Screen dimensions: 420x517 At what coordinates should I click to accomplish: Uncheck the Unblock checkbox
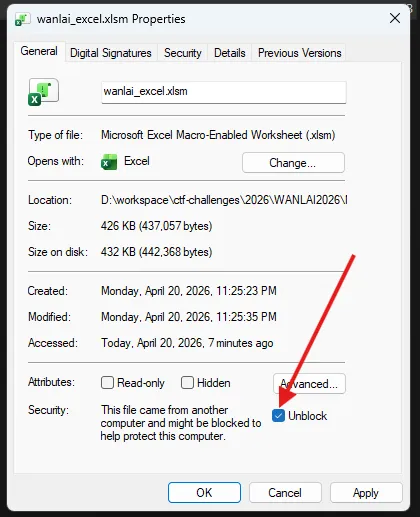tap(278, 416)
